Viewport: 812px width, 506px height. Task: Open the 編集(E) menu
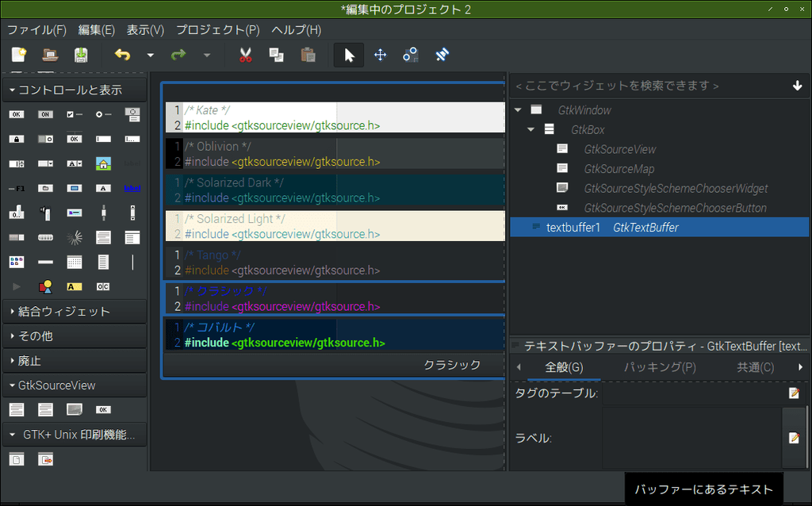coord(96,30)
